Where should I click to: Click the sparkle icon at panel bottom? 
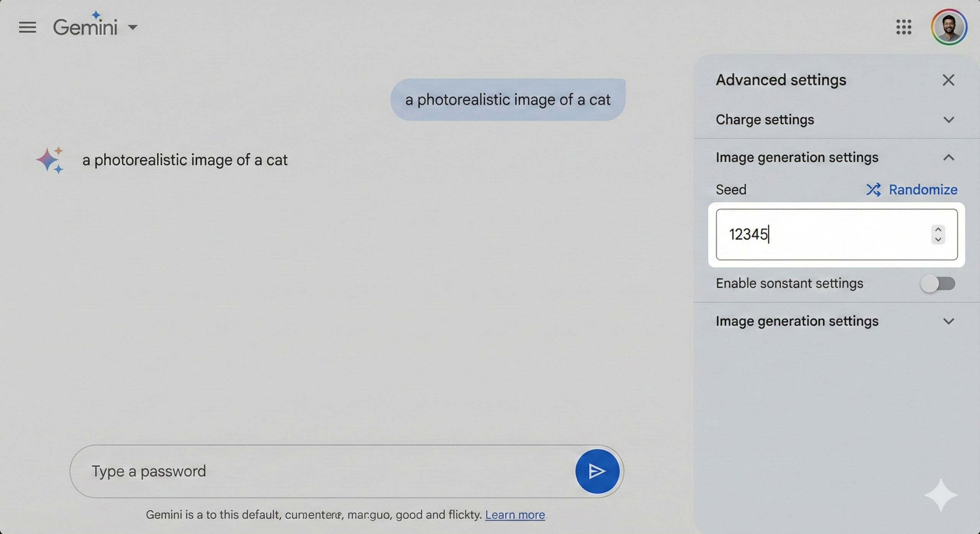tap(941, 495)
